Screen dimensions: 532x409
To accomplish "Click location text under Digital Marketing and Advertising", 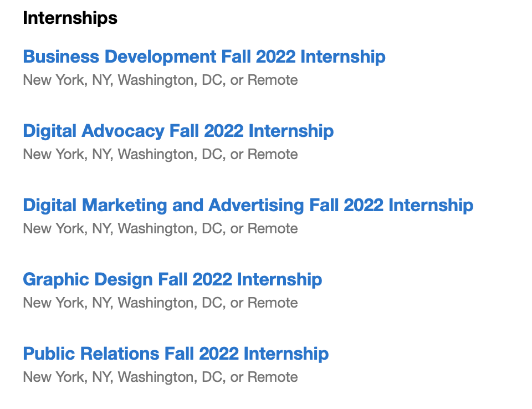I will point(160,229).
